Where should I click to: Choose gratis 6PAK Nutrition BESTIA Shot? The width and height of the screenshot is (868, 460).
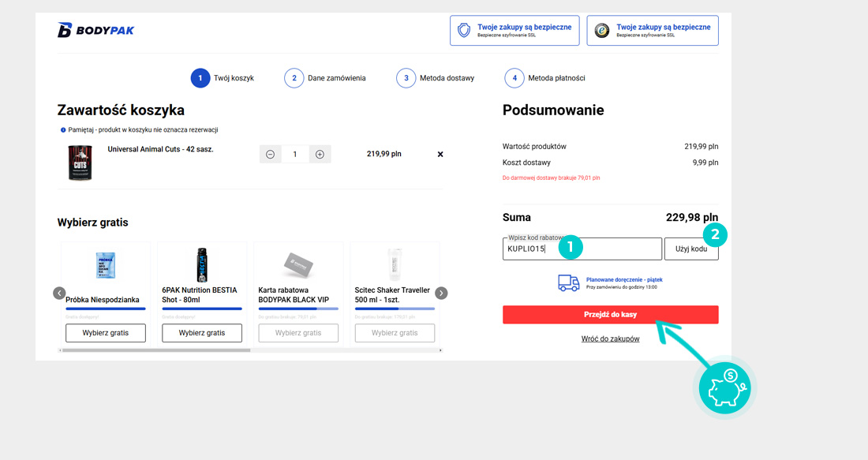tap(202, 333)
